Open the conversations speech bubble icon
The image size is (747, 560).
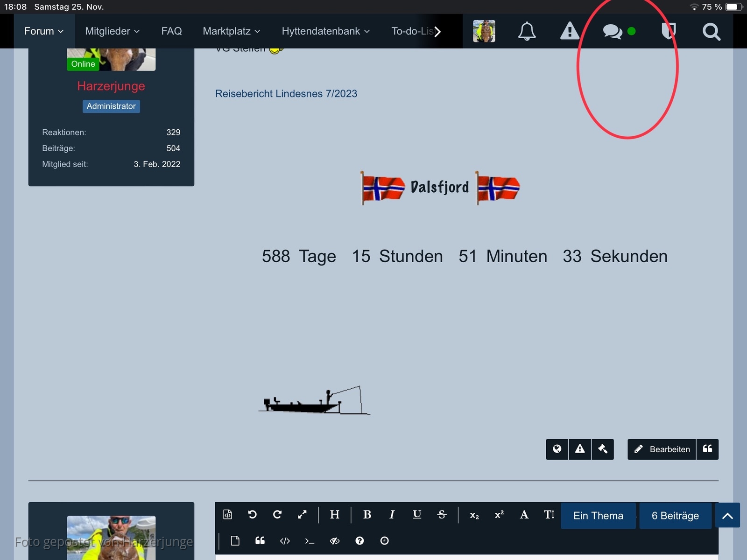pyautogui.click(x=613, y=31)
